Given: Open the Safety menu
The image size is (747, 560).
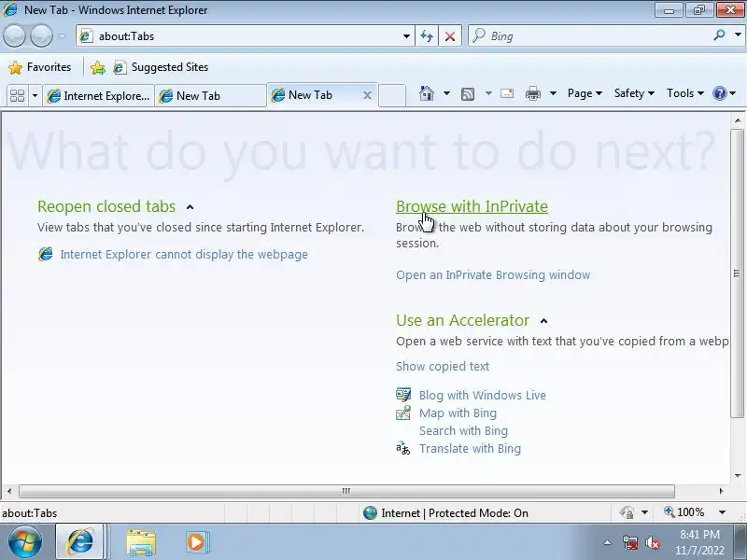Looking at the screenshot, I should tap(634, 93).
